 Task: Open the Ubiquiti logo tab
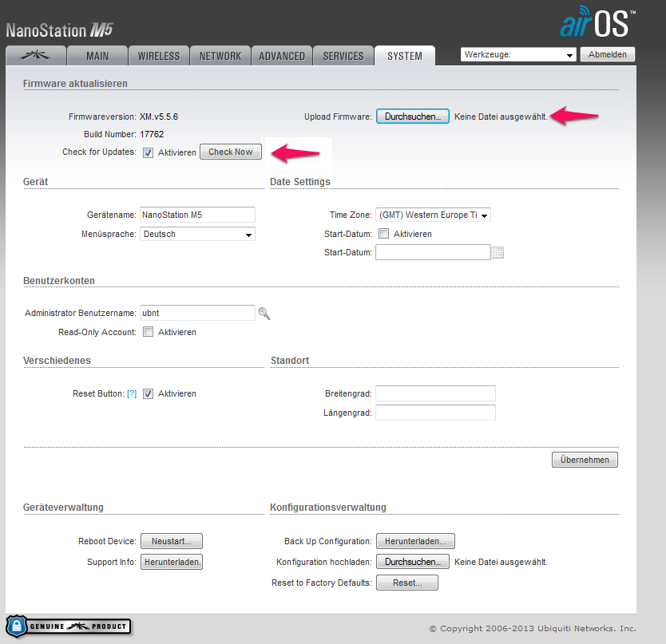coord(36,56)
